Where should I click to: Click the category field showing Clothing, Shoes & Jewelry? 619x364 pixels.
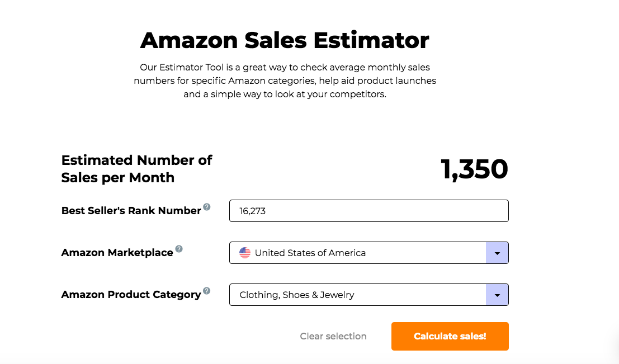[x=369, y=295]
